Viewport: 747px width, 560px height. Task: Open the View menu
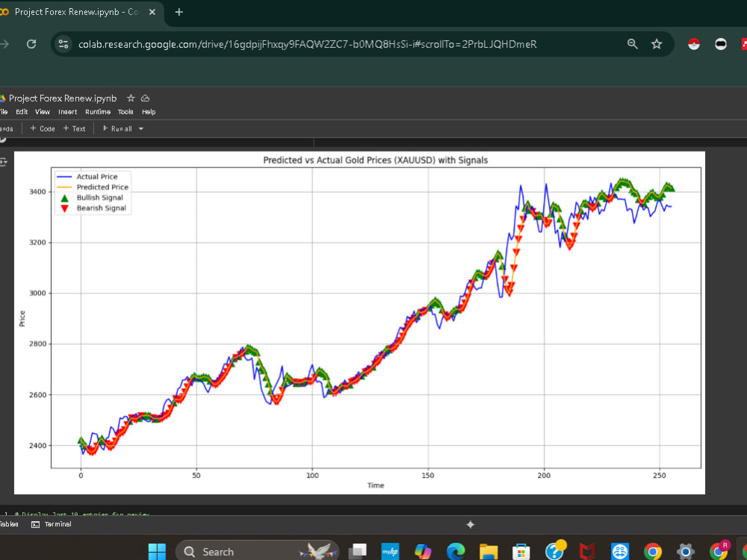(x=43, y=112)
